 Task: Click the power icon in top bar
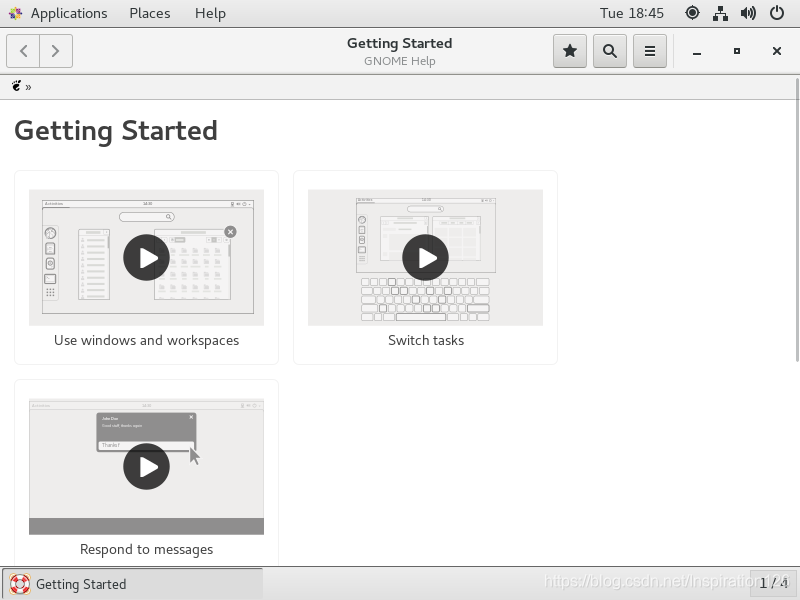point(777,13)
